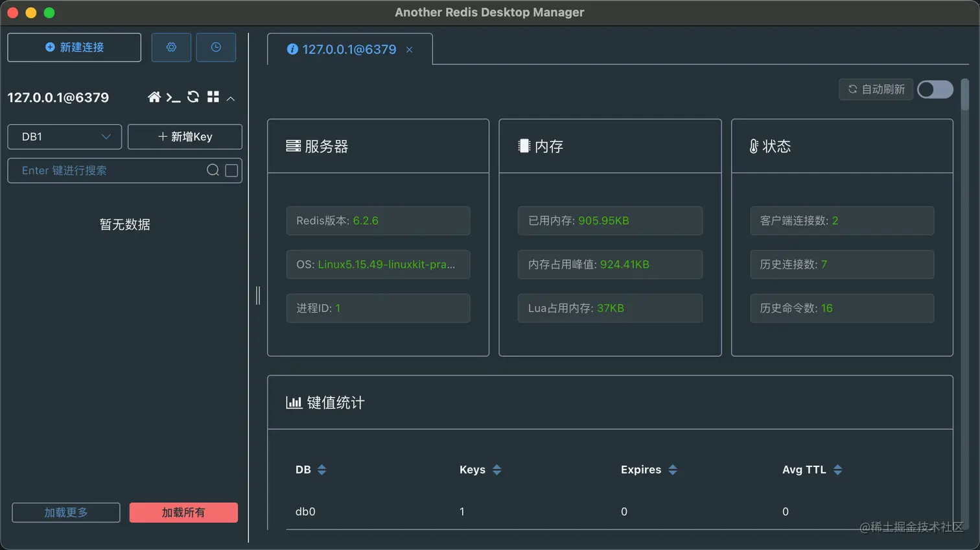The width and height of the screenshot is (980, 550).
Task: Click the 历史连接数: 7 field
Action: pos(842,265)
